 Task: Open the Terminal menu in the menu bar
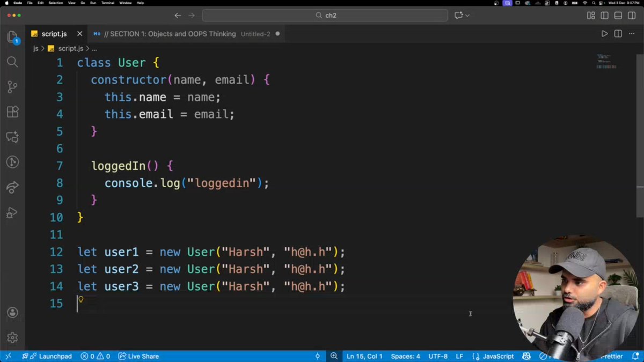point(107,3)
